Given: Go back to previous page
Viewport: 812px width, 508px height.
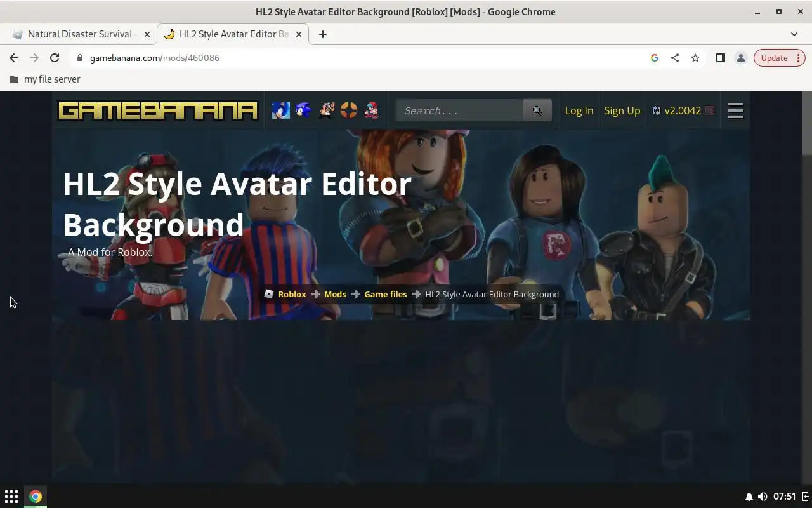Looking at the screenshot, I should coord(14,58).
